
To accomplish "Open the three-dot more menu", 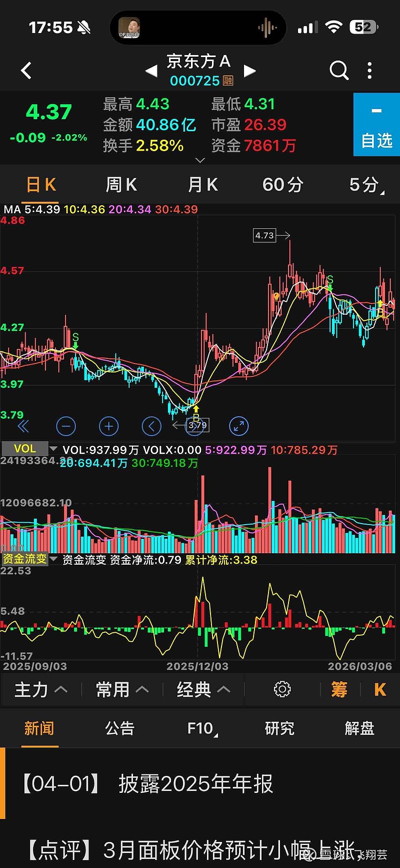I will 369,71.
